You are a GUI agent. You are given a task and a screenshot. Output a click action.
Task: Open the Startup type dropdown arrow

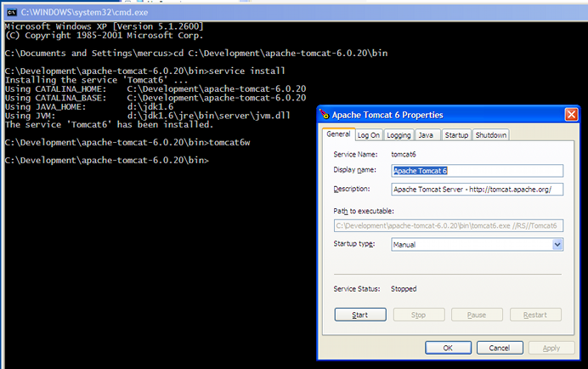557,245
